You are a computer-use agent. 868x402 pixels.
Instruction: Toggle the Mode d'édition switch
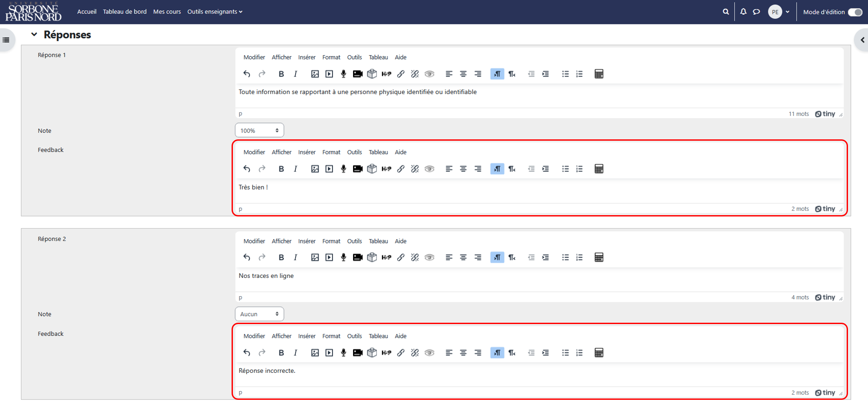pyautogui.click(x=855, y=12)
